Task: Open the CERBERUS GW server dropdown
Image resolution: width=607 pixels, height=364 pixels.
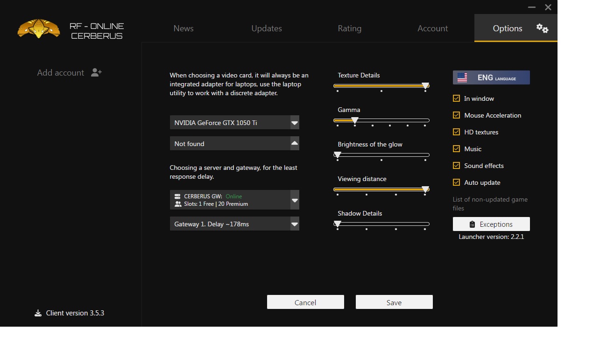Action: pos(295,200)
